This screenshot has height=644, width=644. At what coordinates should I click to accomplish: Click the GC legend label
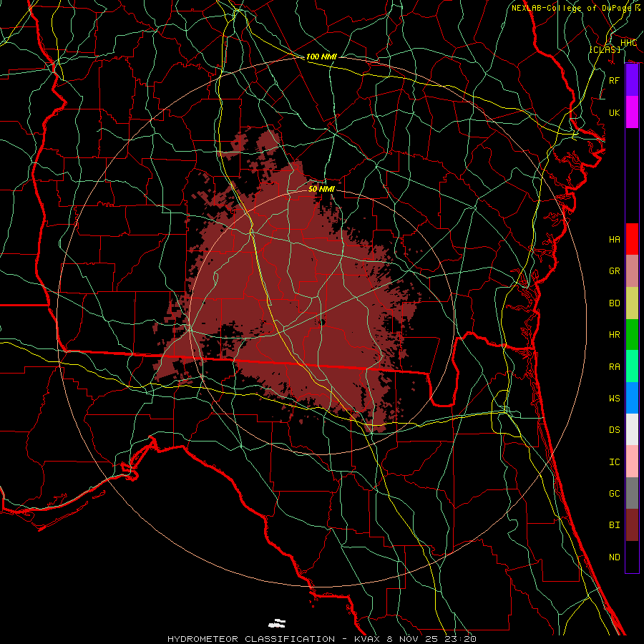[x=615, y=494]
